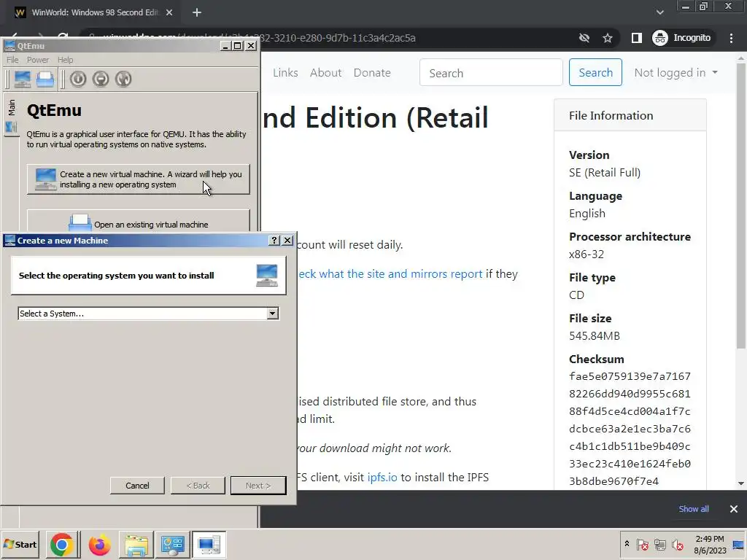
Task: Click the power on toolbar icon in QtEmu
Action: [x=78, y=79]
